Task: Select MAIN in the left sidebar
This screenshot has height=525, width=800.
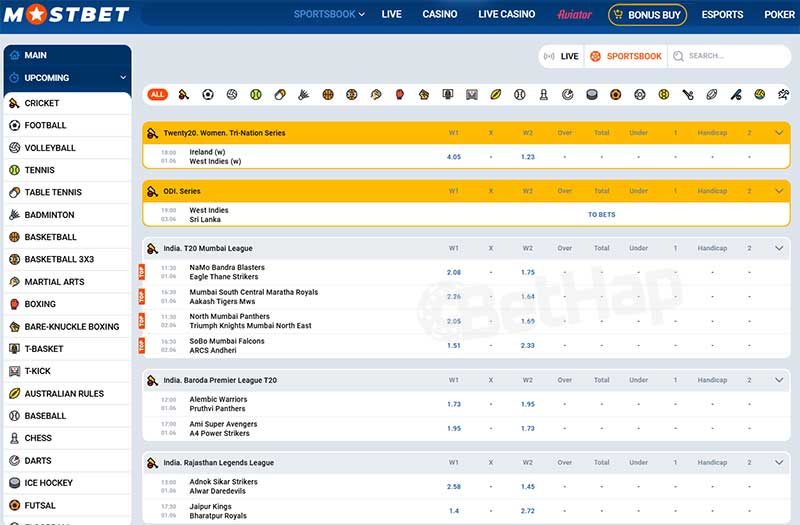Action: [67, 55]
